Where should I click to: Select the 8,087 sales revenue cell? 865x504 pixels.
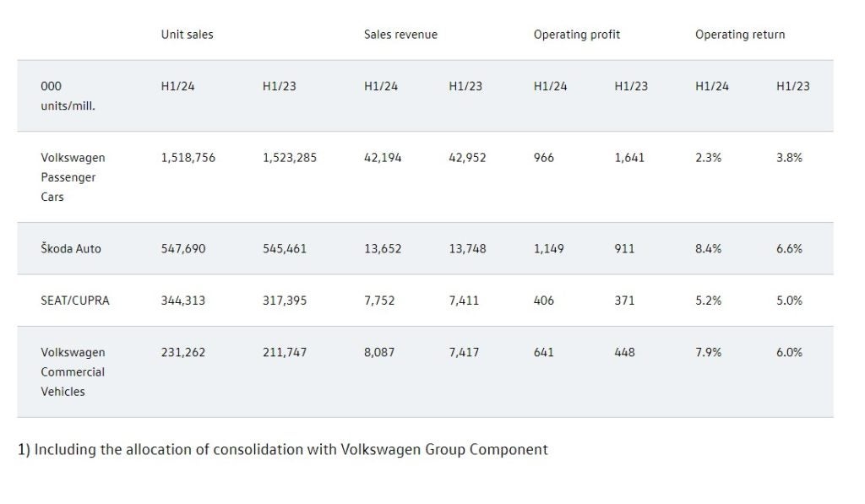click(x=379, y=352)
